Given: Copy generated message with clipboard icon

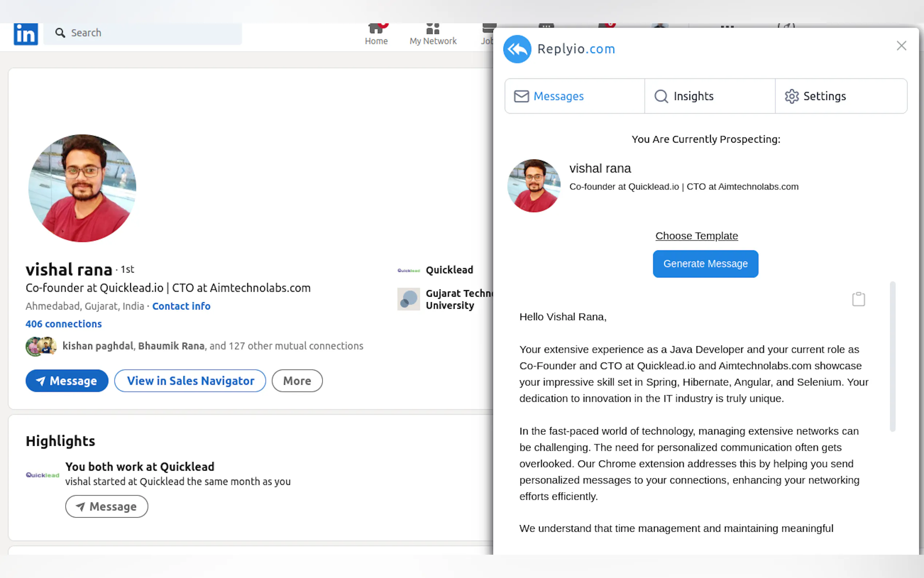Looking at the screenshot, I should point(858,299).
